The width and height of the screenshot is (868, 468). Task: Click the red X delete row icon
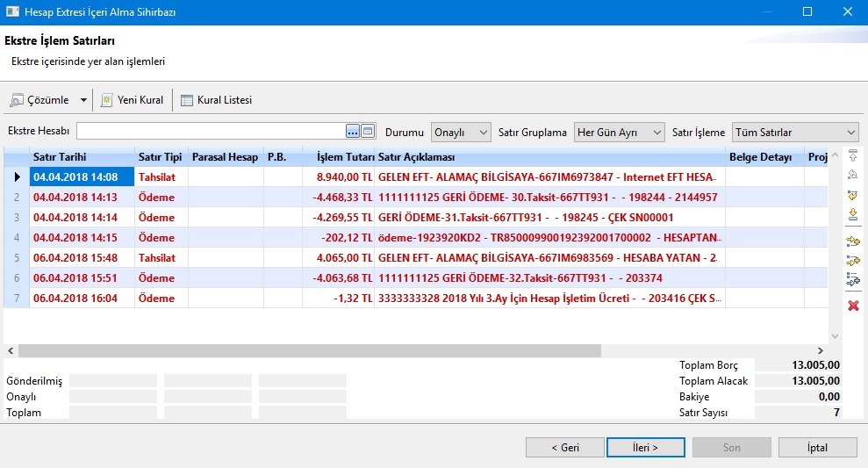click(852, 305)
